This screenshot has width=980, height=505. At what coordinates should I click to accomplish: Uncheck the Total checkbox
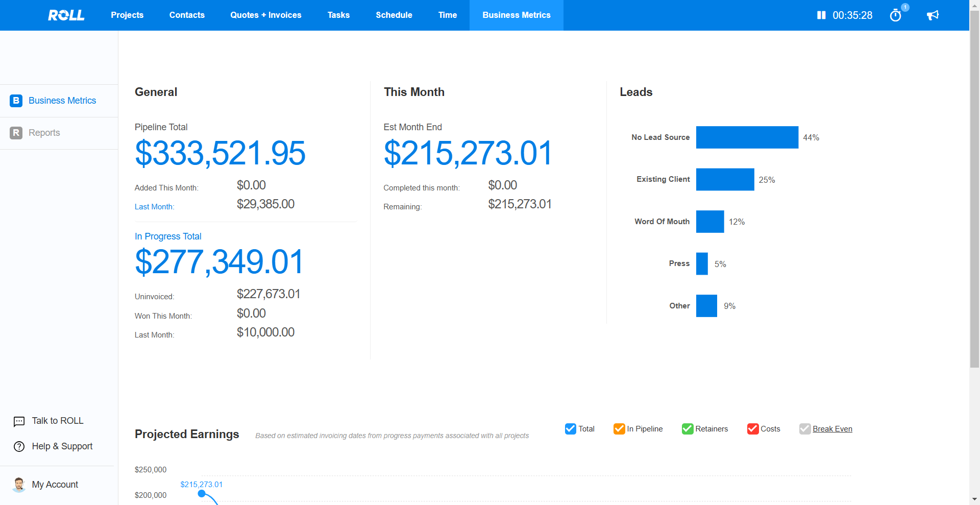pyautogui.click(x=570, y=429)
